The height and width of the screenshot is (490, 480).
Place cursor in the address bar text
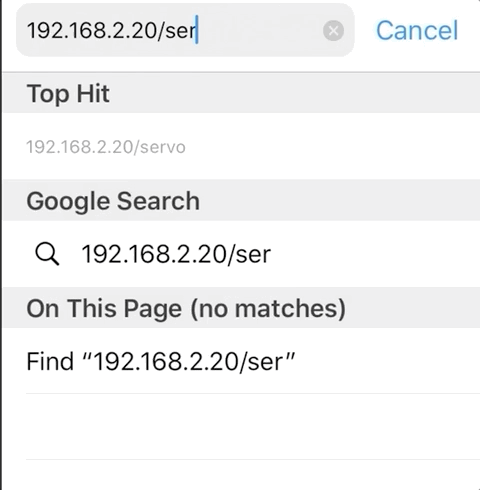pyautogui.click(x=112, y=31)
